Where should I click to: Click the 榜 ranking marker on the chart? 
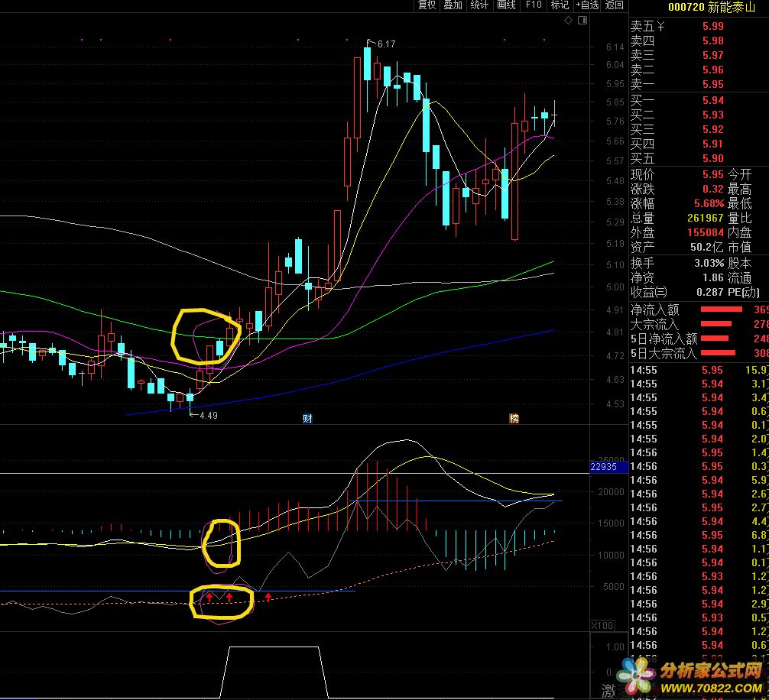tap(514, 418)
